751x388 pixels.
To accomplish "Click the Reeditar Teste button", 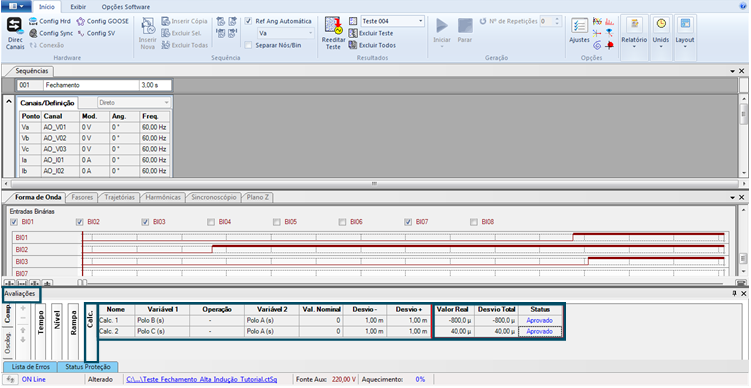I will point(333,34).
